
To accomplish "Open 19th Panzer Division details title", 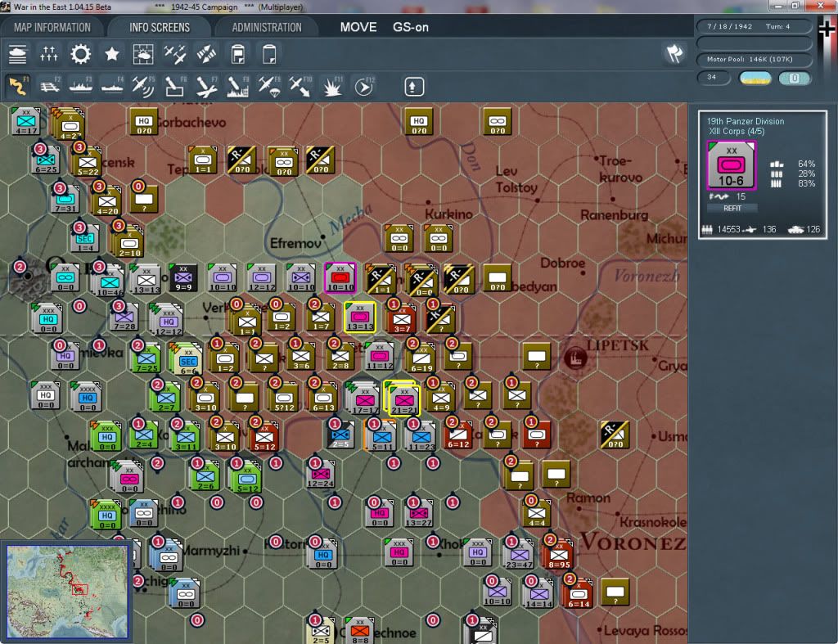I will (x=746, y=121).
